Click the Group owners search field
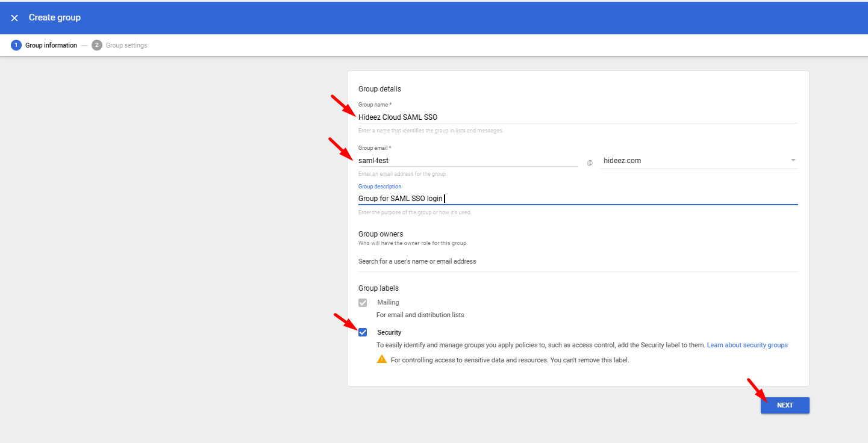Viewport: 868px width, 443px height. [x=577, y=262]
